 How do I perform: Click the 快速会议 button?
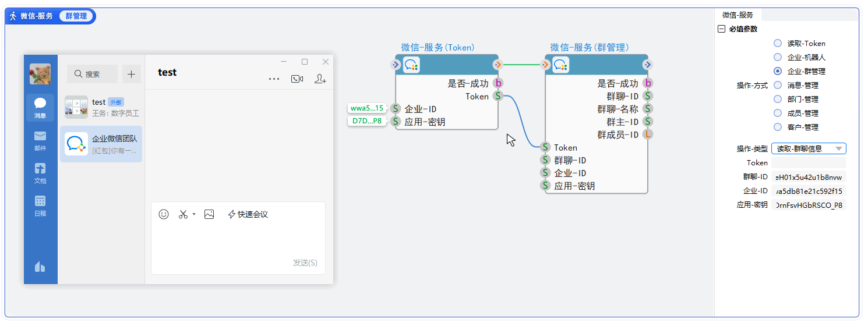248,214
